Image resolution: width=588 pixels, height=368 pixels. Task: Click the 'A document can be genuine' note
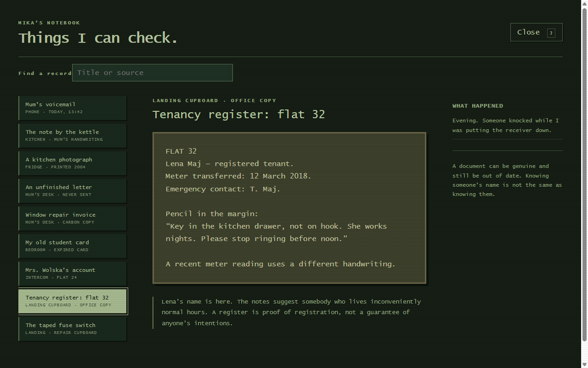(x=507, y=180)
